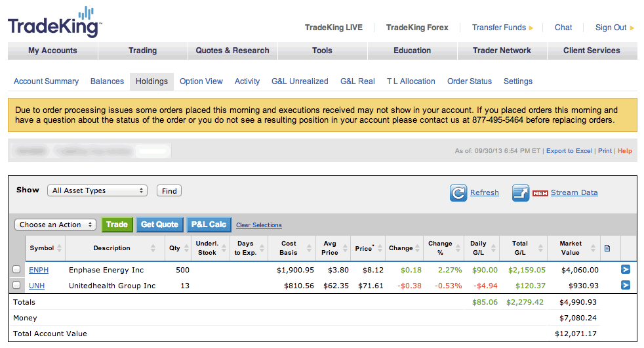Click the green Trade button
This screenshot has width=644, height=348.
pyautogui.click(x=117, y=225)
